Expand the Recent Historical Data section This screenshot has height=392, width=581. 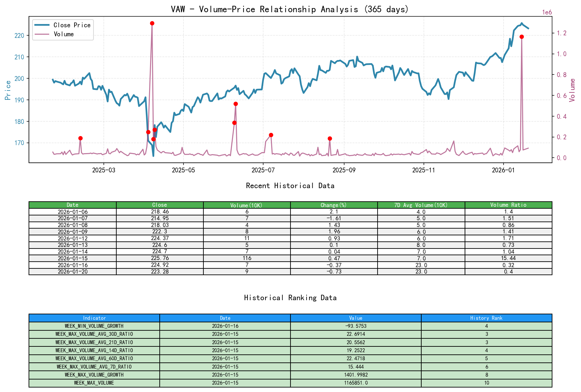pyautogui.click(x=290, y=186)
